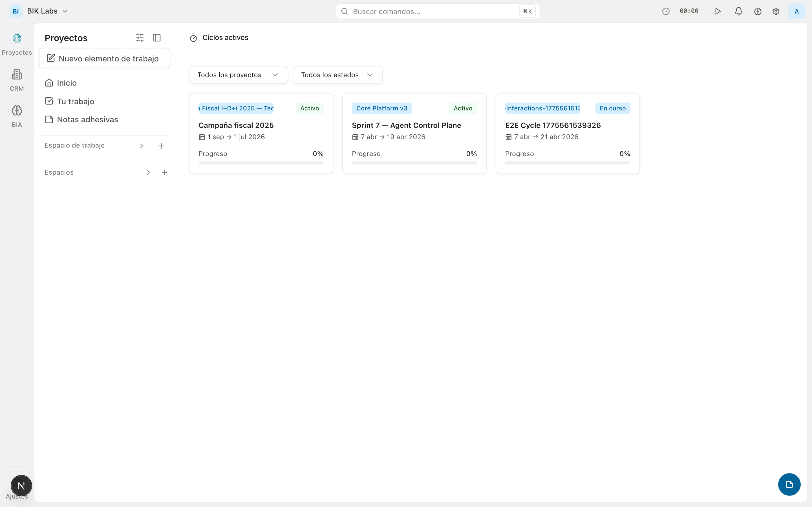Click the Proyectos sidebar icon
The image size is (812, 507).
click(17, 39)
